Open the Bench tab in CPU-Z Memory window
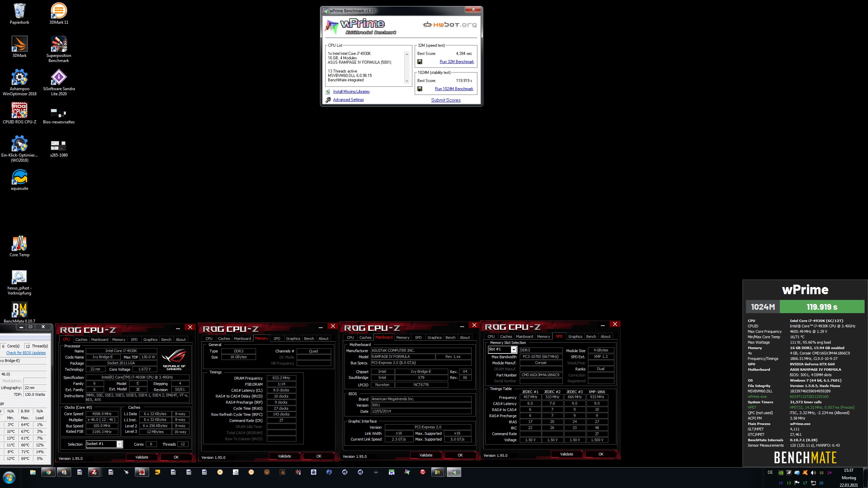This screenshot has height=488, width=868. (309, 338)
